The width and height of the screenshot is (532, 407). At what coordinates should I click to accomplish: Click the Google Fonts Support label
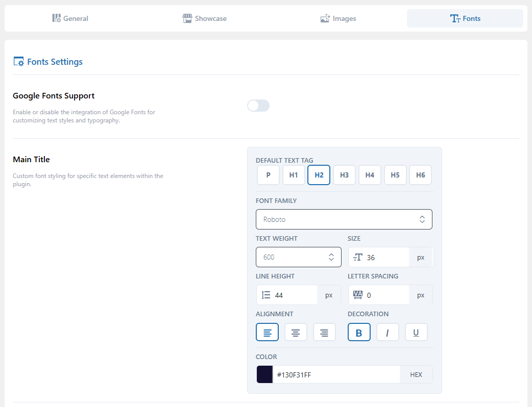tap(54, 95)
